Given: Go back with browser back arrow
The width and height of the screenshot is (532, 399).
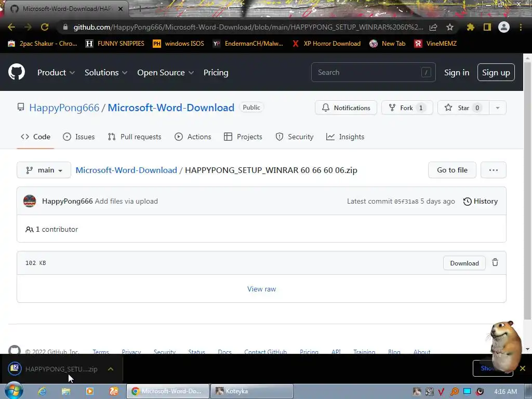Looking at the screenshot, I should 11,27.
